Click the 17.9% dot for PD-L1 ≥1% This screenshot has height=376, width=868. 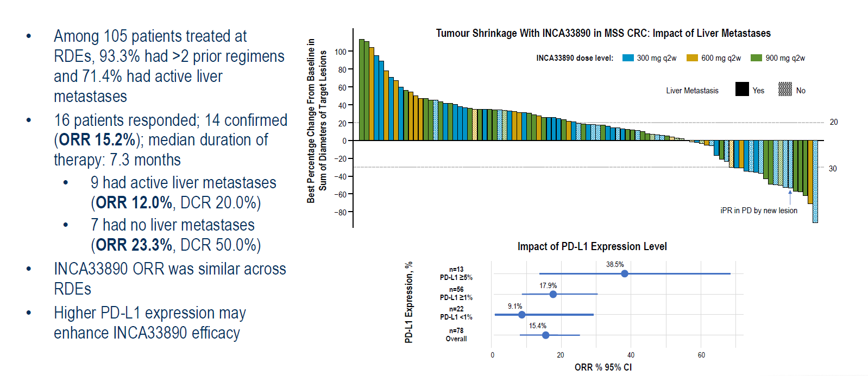click(x=553, y=294)
